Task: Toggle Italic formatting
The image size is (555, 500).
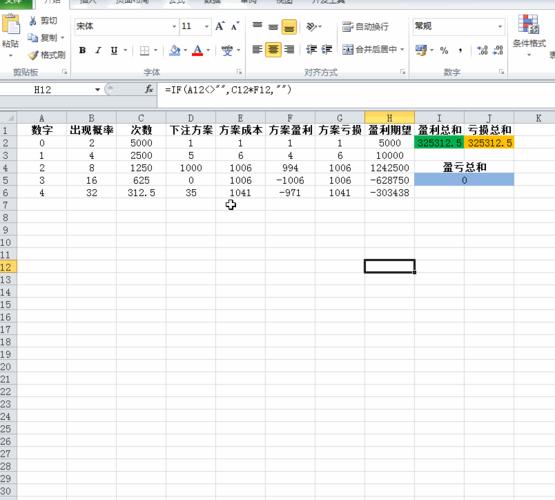Action: click(x=98, y=51)
